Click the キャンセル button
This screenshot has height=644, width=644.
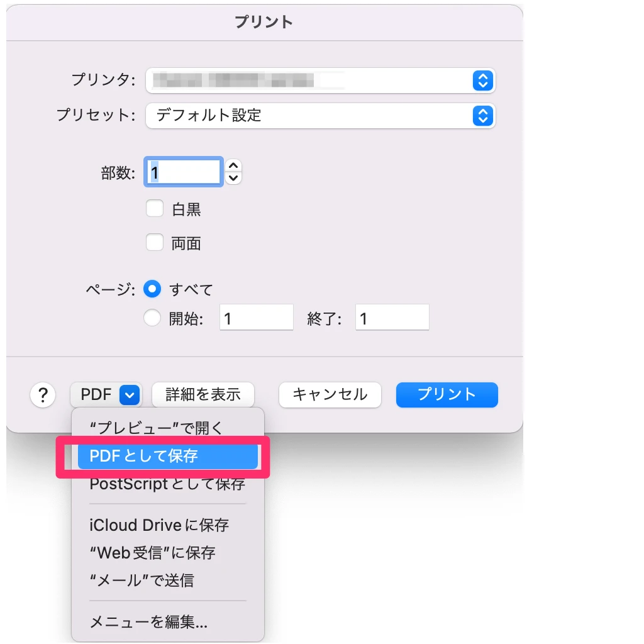pyautogui.click(x=330, y=395)
